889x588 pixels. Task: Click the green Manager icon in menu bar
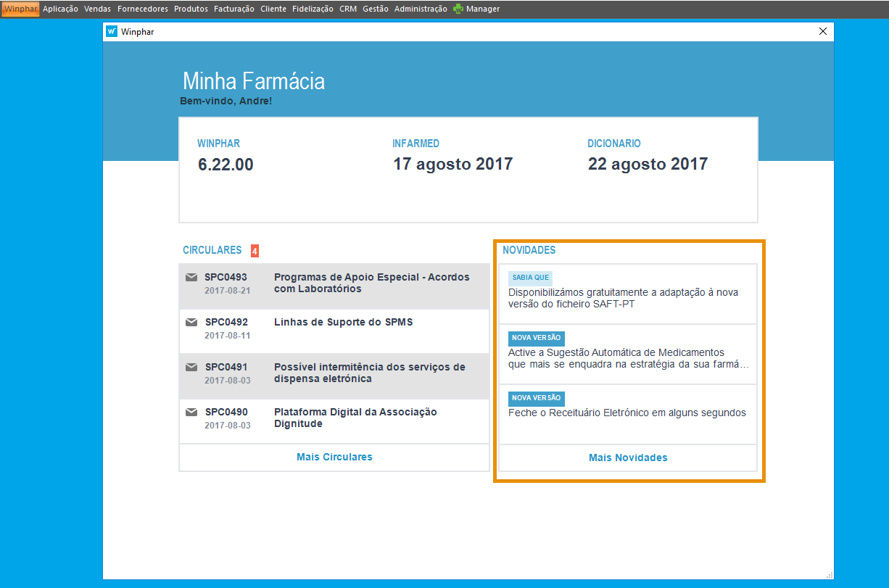coord(458,9)
